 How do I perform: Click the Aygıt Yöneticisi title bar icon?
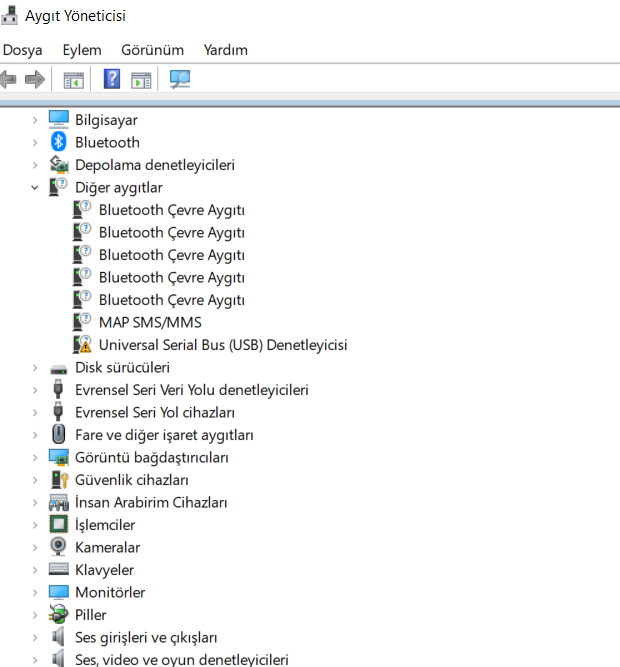9,15
